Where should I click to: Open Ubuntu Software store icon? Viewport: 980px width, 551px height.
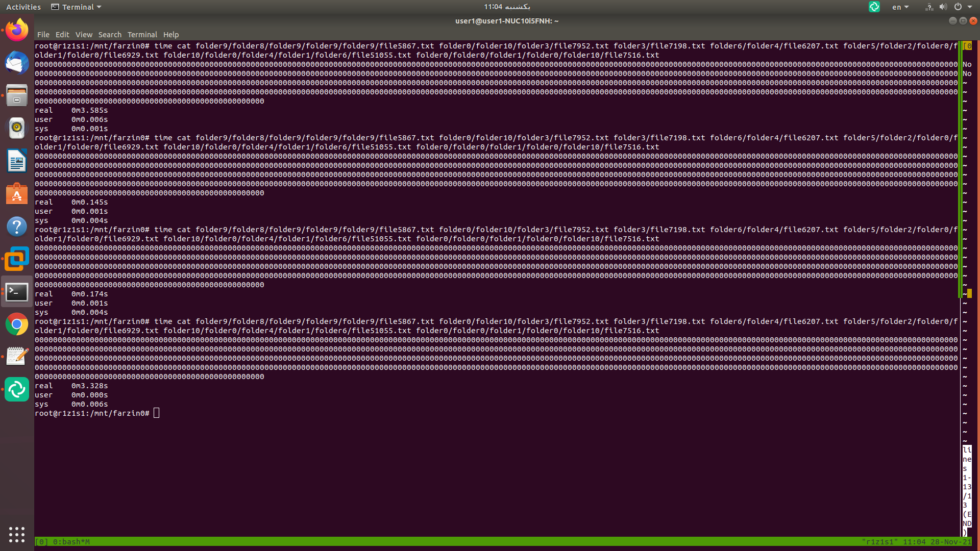pos(17,194)
